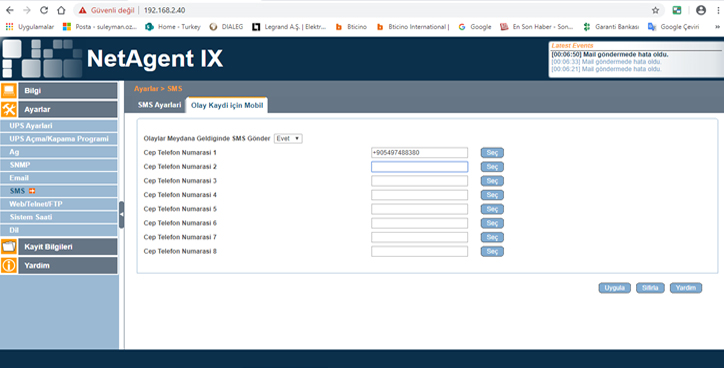724x368 pixels.
Task: Click the not-secure warning triangle icon
Action: tap(83, 10)
